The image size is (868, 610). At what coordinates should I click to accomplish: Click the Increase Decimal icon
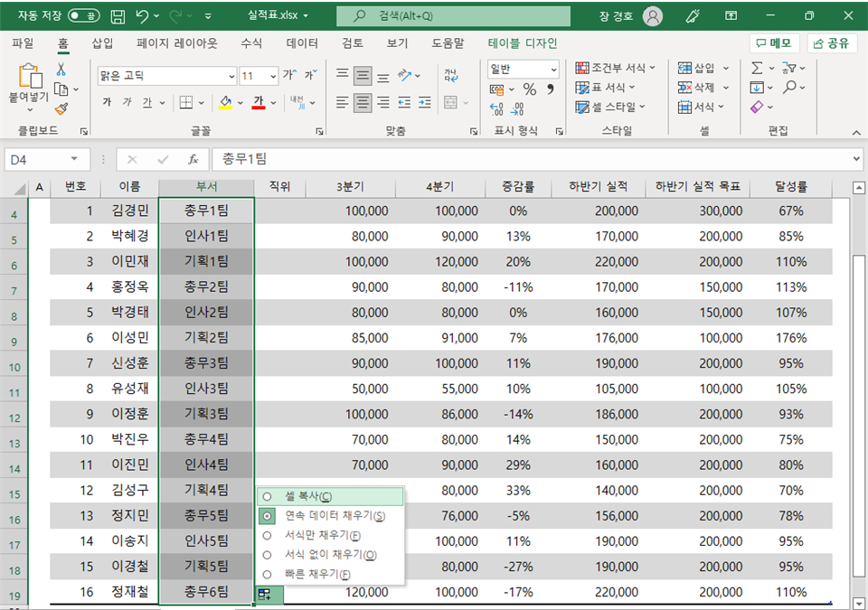(x=496, y=109)
